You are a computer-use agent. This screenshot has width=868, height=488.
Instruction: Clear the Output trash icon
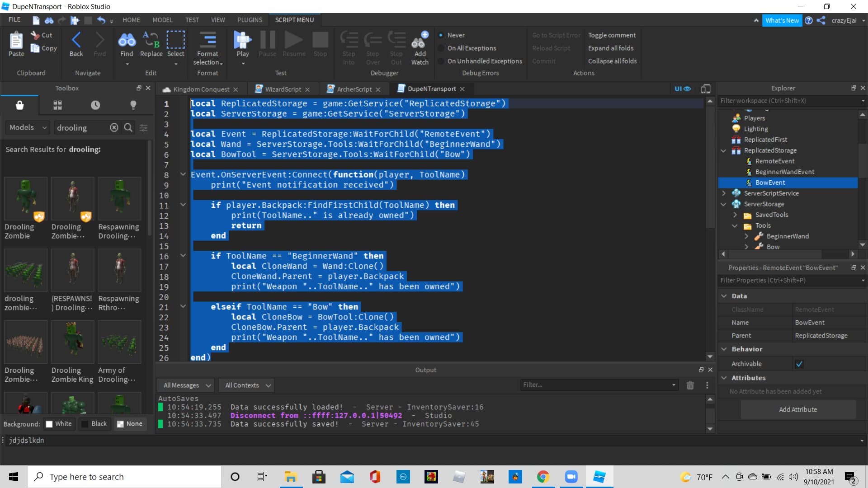tap(690, 385)
